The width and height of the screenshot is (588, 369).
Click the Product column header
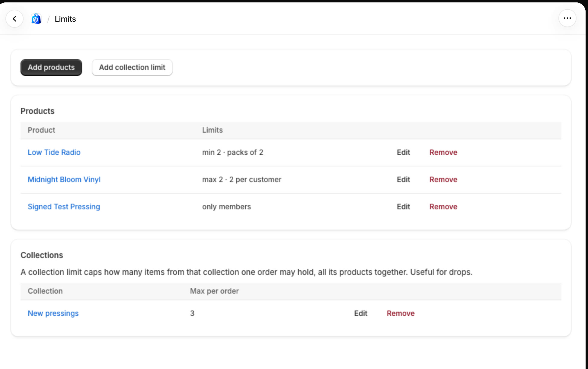pos(41,130)
